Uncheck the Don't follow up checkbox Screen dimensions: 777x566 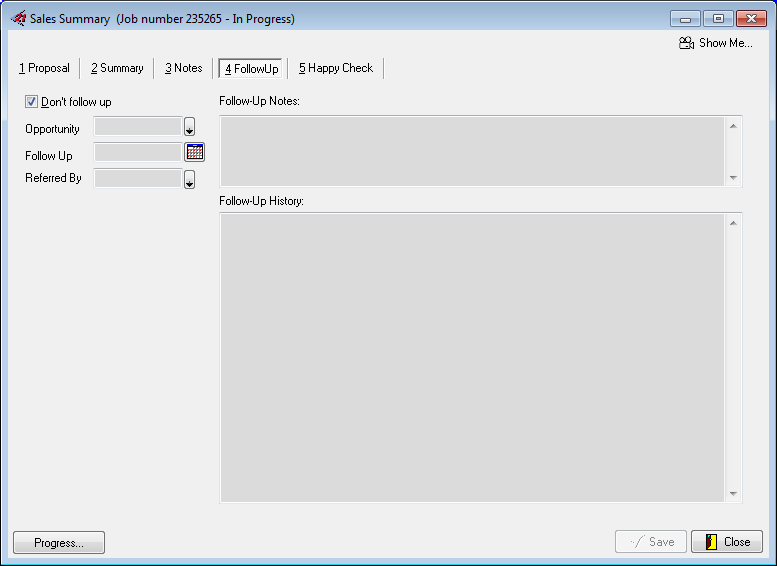coord(31,102)
